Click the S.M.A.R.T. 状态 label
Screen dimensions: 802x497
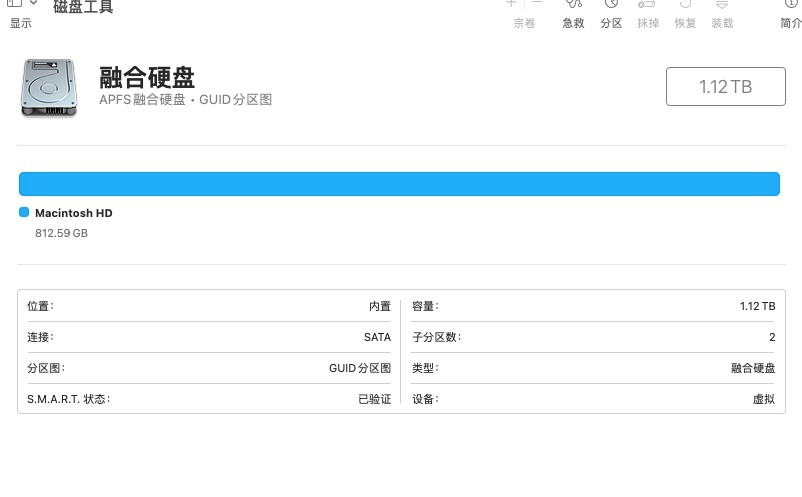69,399
